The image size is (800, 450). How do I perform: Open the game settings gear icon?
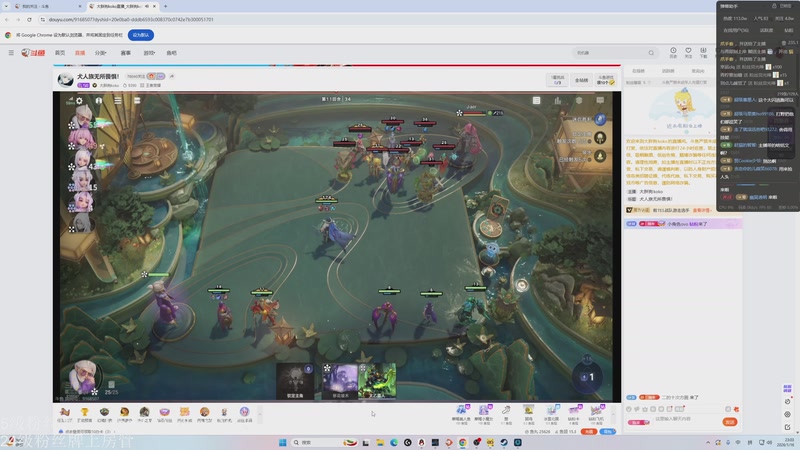pyautogui.click(x=79, y=101)
